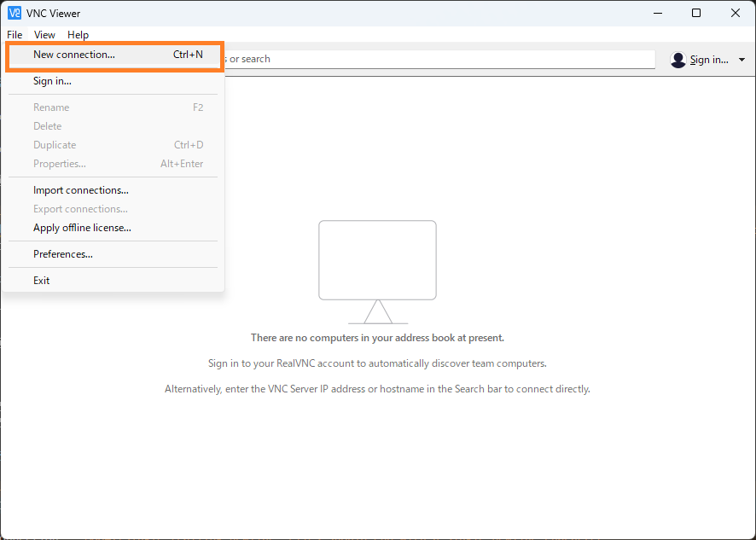Select Apply offline license... menu item
Screen dimensions: 756x540
click(x=113, y=228)
